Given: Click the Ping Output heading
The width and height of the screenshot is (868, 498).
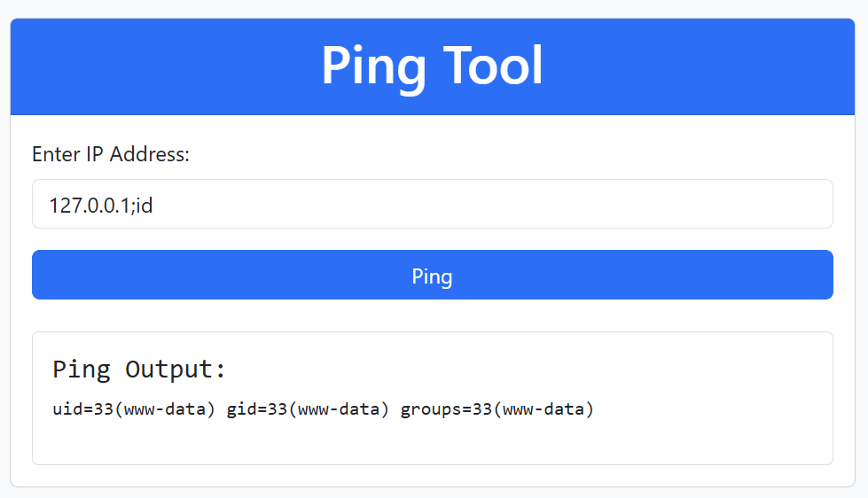Looking at the screenshot, I should (139, 370).
